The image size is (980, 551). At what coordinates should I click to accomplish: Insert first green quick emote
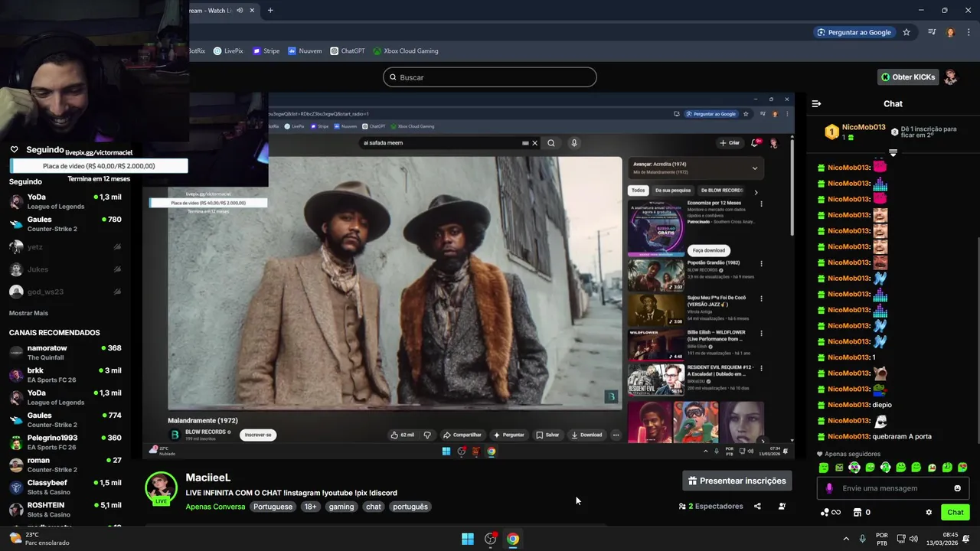(x=824, y=468)
